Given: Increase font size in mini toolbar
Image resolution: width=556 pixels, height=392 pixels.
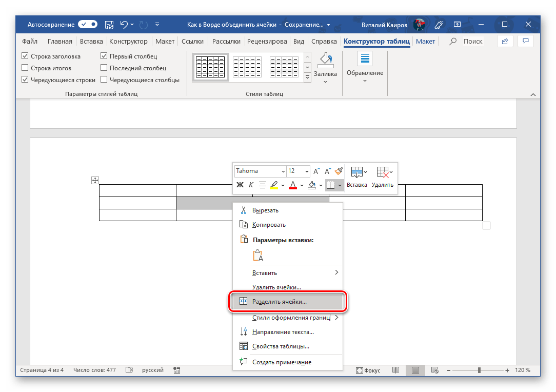Looking at the screenshot, I should (x=316, y=171).
